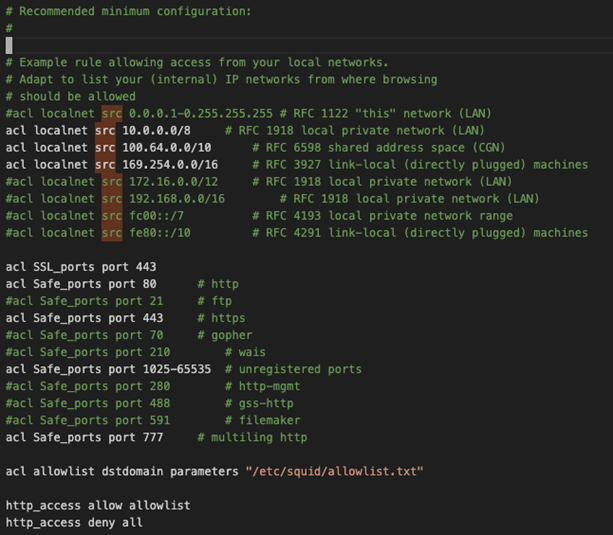Viewport: 613px width, 535px height.
Task: Click the 192.168.0.0/16 network value
Action: 177,199
